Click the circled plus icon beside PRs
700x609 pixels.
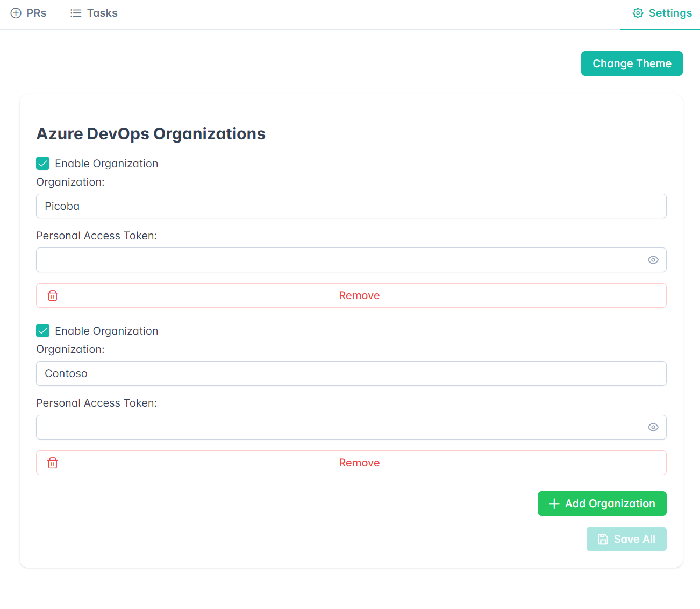coord(16,13)
